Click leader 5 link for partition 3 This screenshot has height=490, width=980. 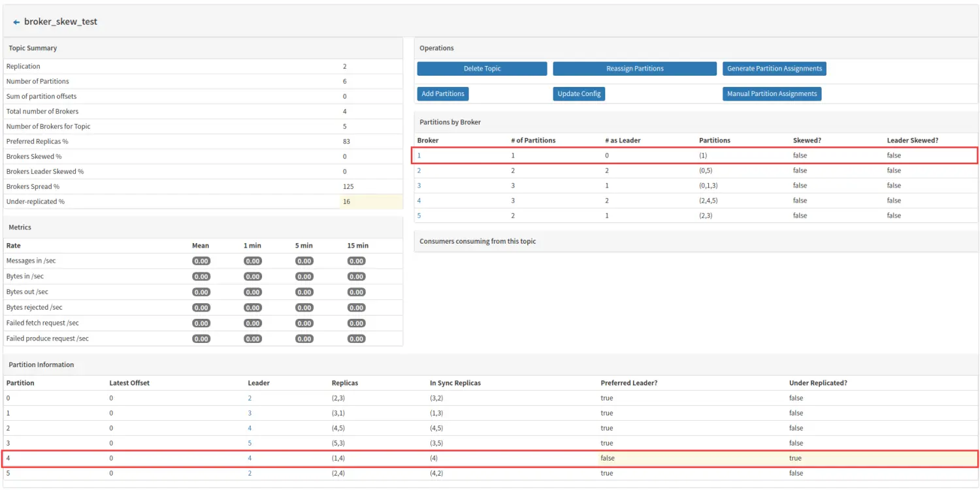tap(250, 443)
